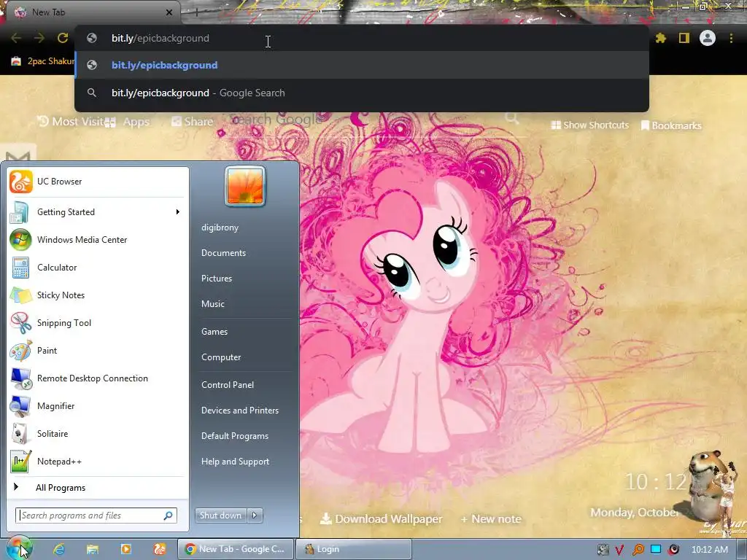Click the Search programs and files box
The width and height of the screenshot is (747, 560).
point(96,516)
